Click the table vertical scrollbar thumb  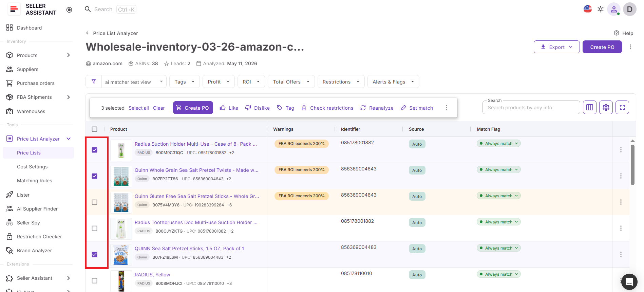tap(632, 165)
